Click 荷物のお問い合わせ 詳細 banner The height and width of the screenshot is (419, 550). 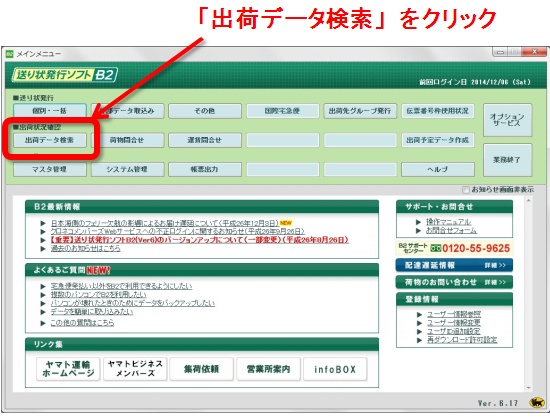coord(454,282)
